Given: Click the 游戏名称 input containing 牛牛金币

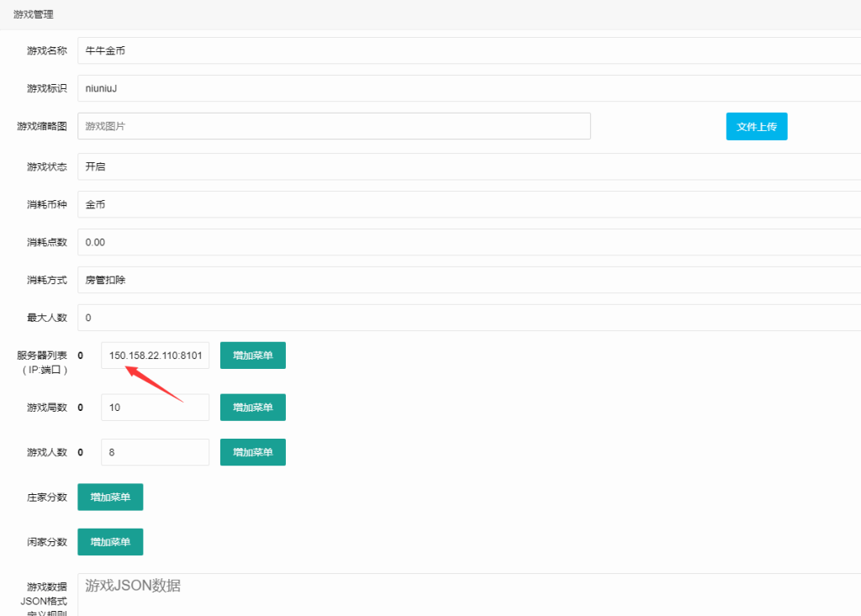Looking at the screenshot, I should click(x=467, y=50).
